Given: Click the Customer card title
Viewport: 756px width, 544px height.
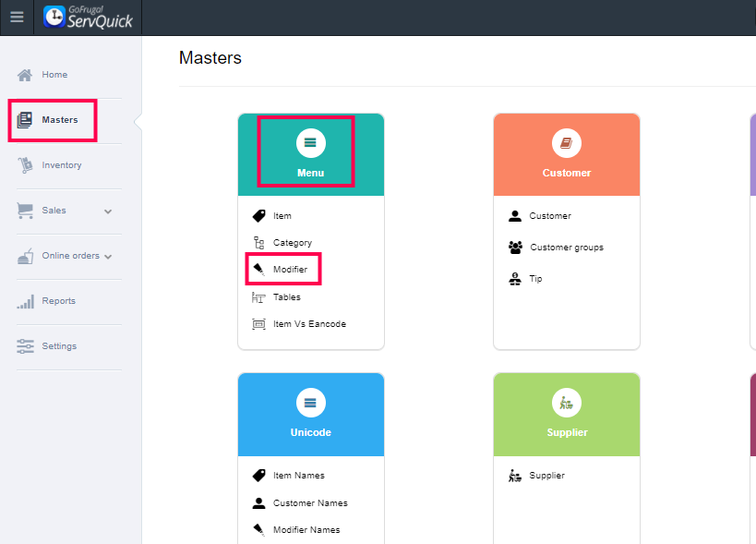Looking at the screenshot, I should point(567,173).
